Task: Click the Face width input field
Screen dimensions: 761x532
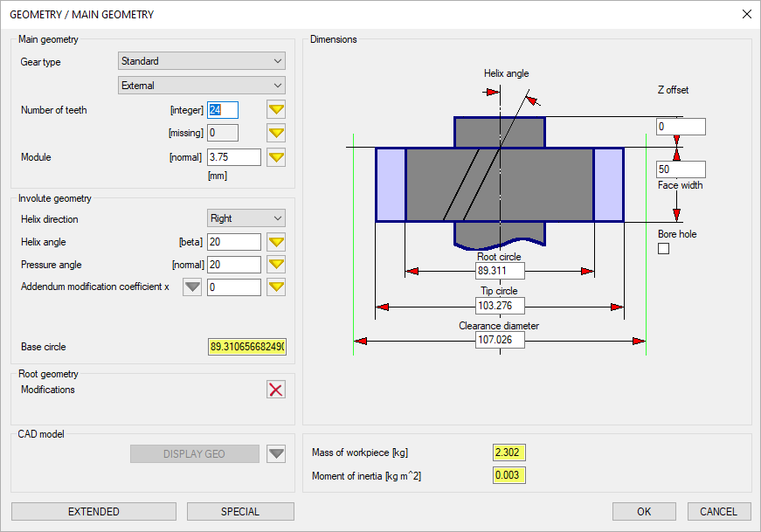Action: pyautogui.click(x=681, y=169)
